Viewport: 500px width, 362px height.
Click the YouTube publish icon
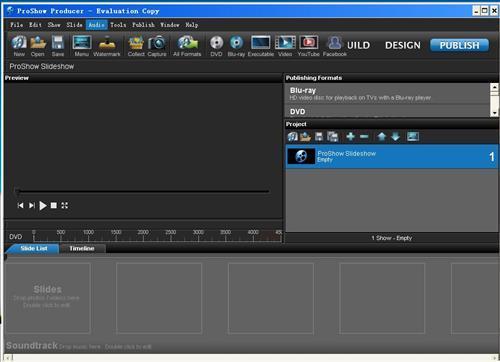(x=309, y=46)
